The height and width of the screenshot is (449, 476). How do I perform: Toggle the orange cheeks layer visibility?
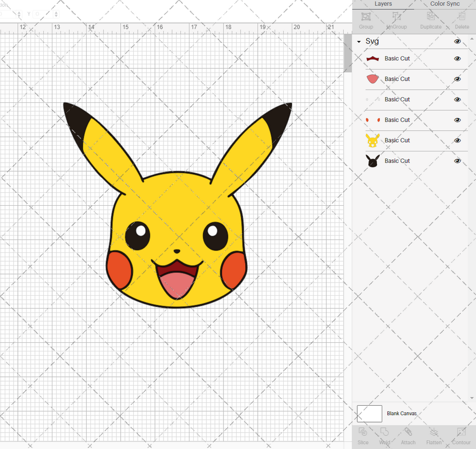coord(457,120)
